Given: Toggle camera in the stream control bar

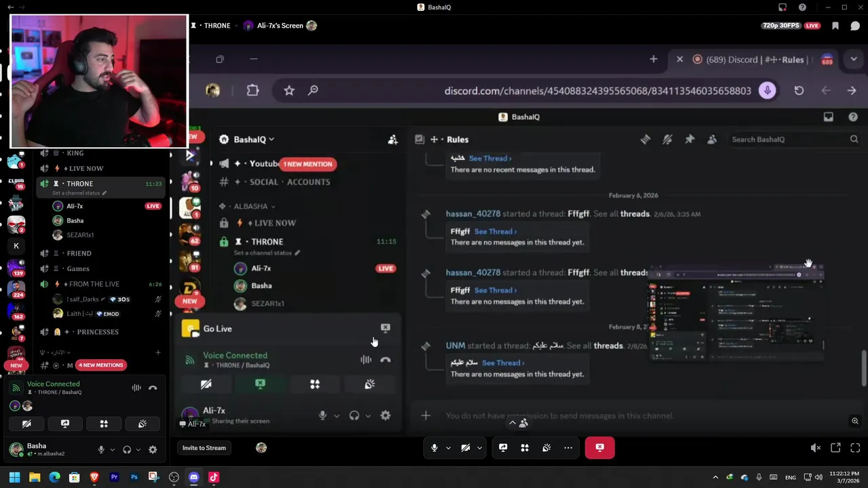Looking at the screenshot, I should 466,447.
